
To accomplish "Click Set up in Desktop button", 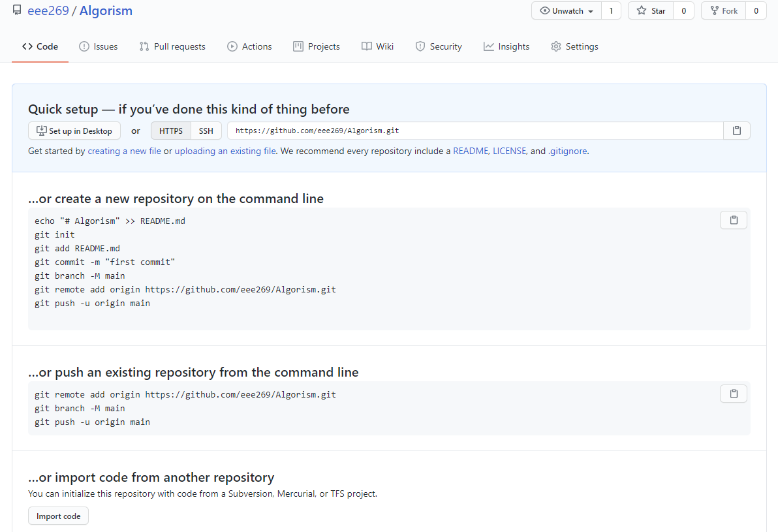I will tap(74, 131).
